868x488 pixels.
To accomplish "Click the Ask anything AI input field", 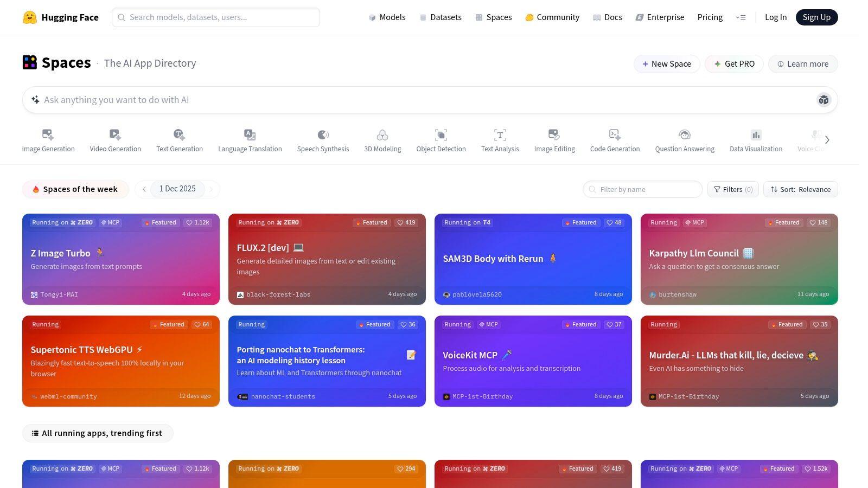I will (430, 100).
